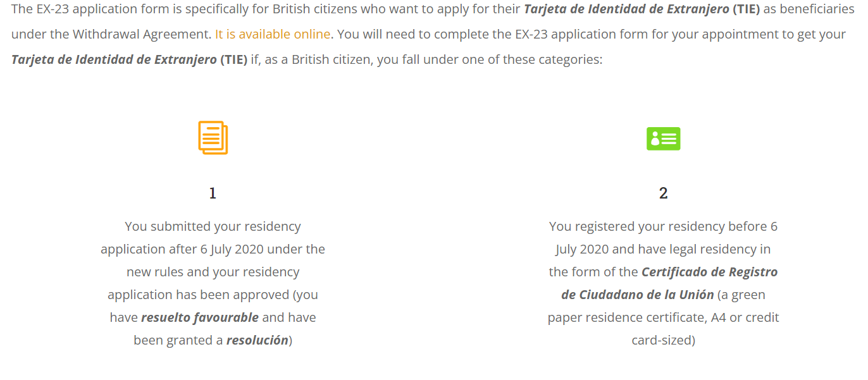This screenshot has width=868, height=380.
Task: Click 'You registered your residency before 6' line
Action: [663, 226]
